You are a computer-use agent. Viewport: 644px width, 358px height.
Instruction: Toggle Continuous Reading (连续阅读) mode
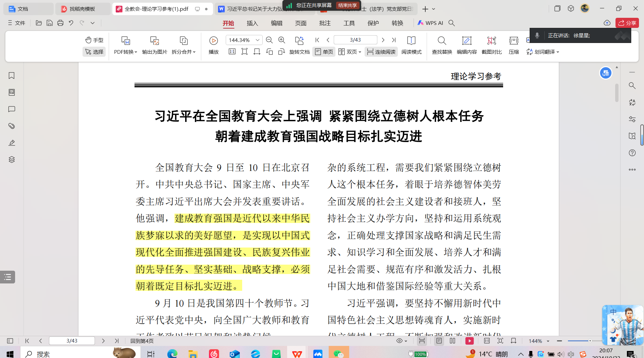pos(381,52)
